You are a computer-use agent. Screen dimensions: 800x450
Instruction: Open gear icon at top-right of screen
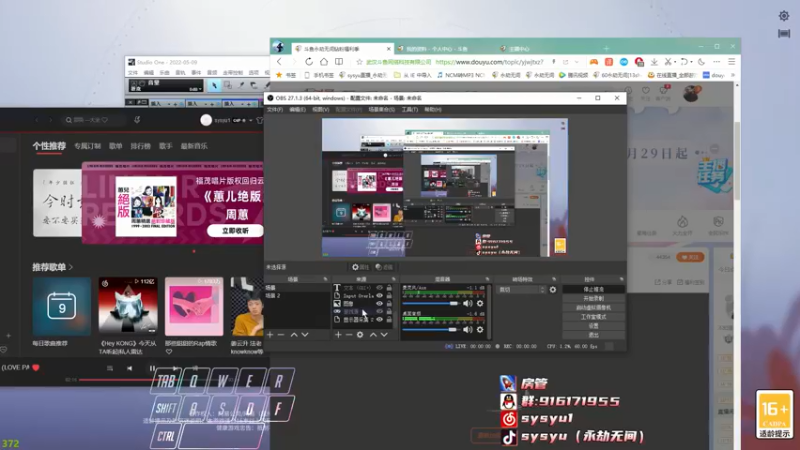coord(784,16)
